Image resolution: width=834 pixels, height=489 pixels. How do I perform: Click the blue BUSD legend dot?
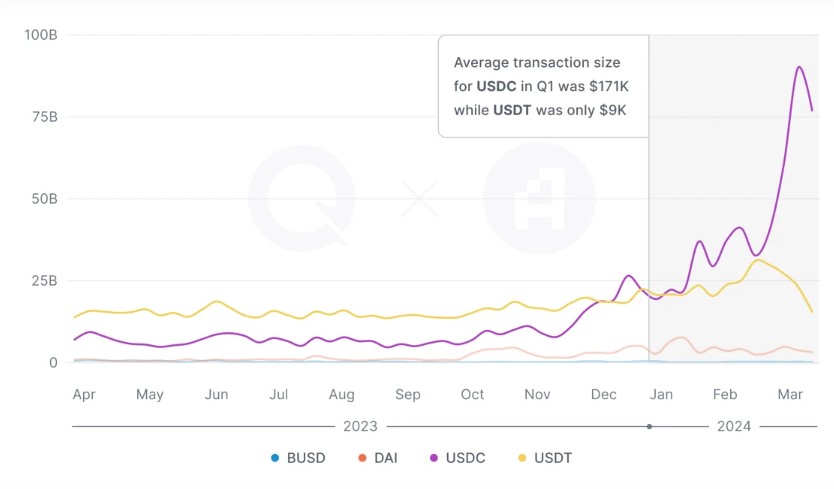tap(275, 458)
